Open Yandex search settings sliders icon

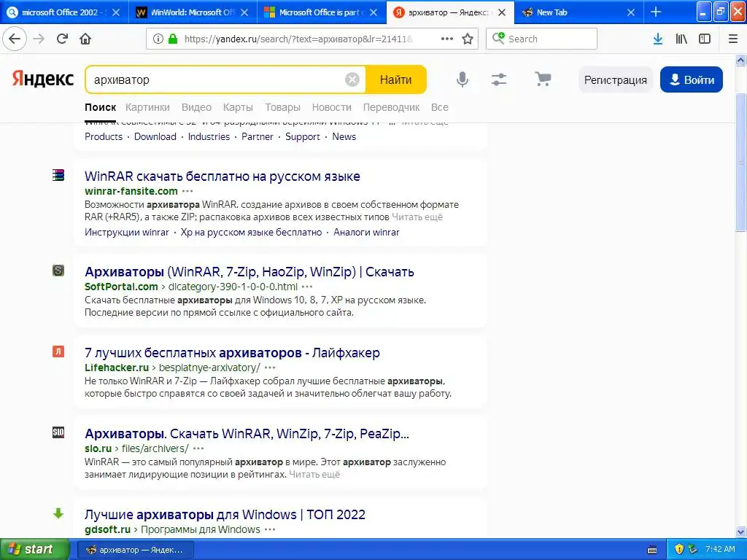(499, 79)
